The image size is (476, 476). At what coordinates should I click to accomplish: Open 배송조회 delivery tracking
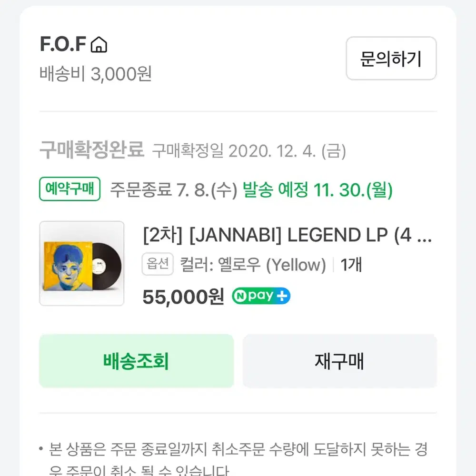point(136,361)
